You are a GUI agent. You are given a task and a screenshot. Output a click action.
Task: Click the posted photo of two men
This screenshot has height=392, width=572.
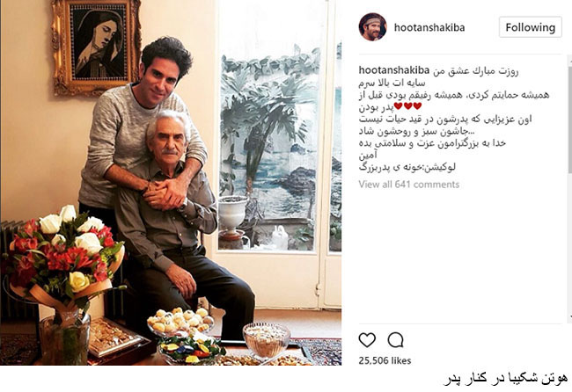click(x=171, y=183)
